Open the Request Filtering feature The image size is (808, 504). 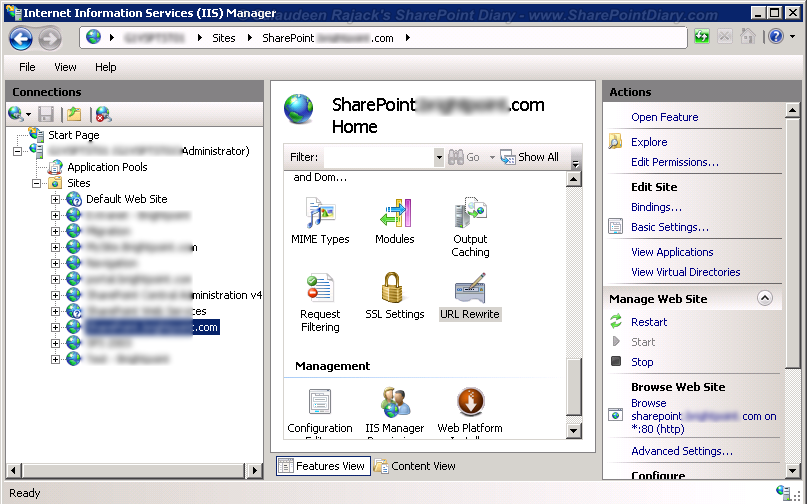pos(320,303)
